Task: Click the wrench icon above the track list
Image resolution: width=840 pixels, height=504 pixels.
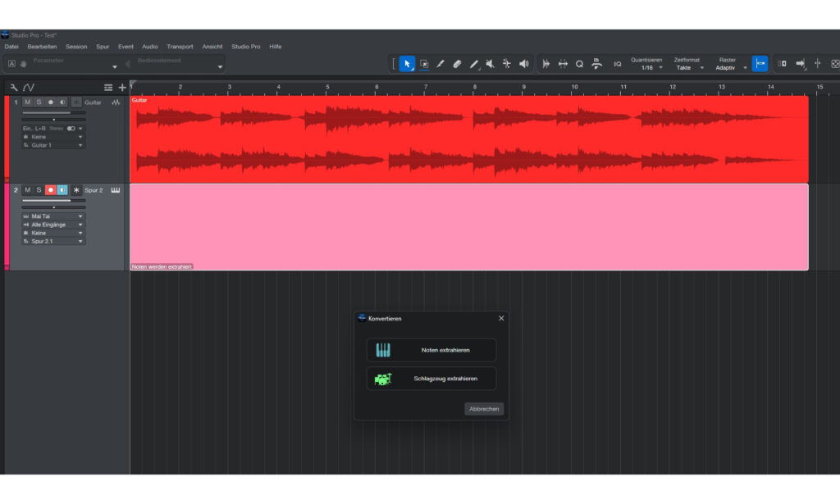Action: tap(13, 86)
